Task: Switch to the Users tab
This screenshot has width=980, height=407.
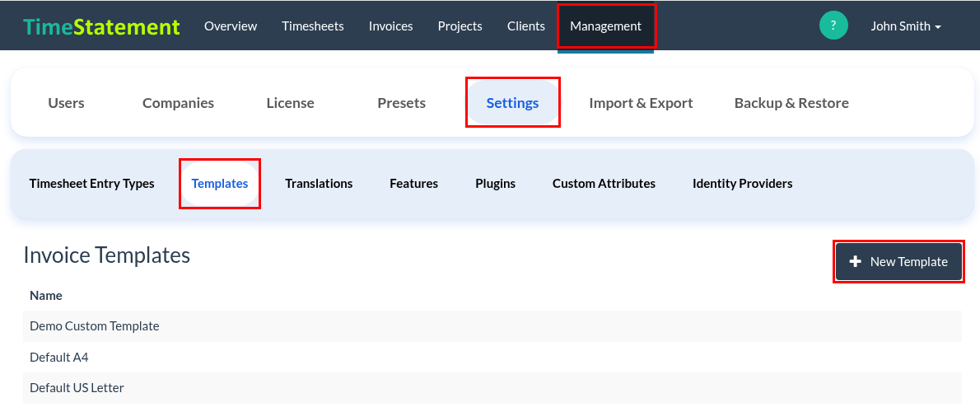Action: point(66,103)
